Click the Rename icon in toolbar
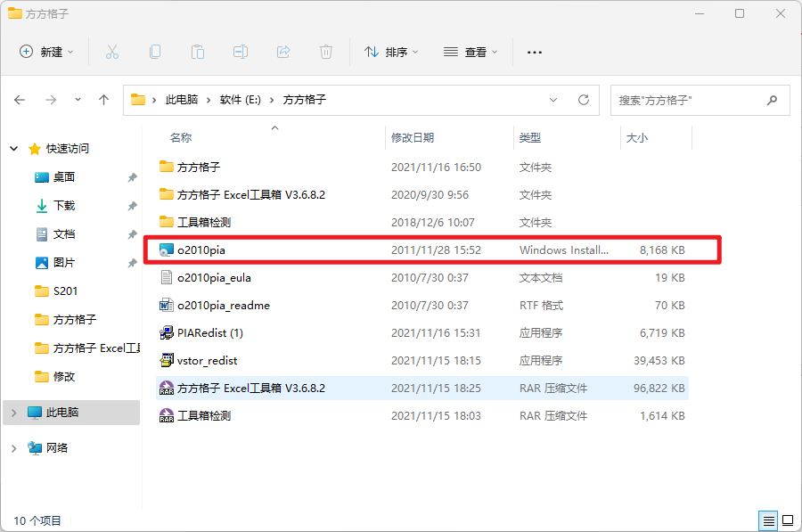802x532 pixels. coord(241,52)
